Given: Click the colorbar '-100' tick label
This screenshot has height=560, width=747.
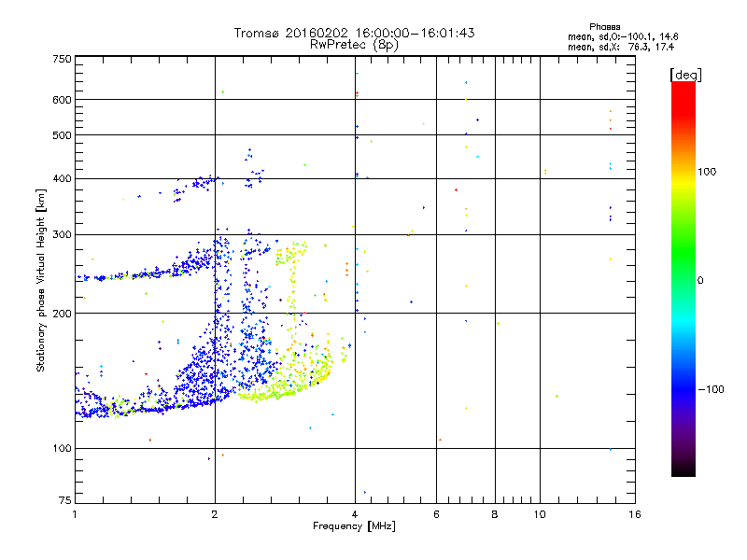Looking at the screenshot, I should 711,389.
